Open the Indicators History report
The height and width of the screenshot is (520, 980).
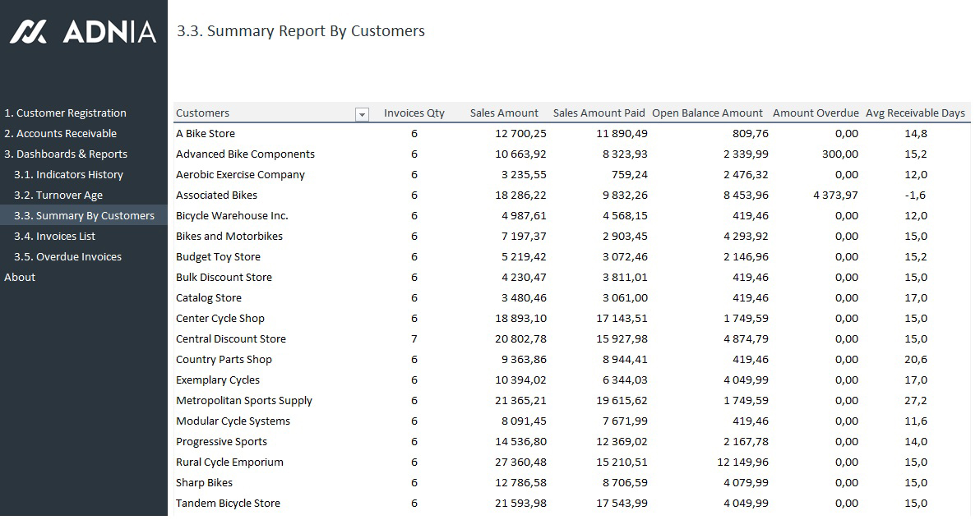68,175
